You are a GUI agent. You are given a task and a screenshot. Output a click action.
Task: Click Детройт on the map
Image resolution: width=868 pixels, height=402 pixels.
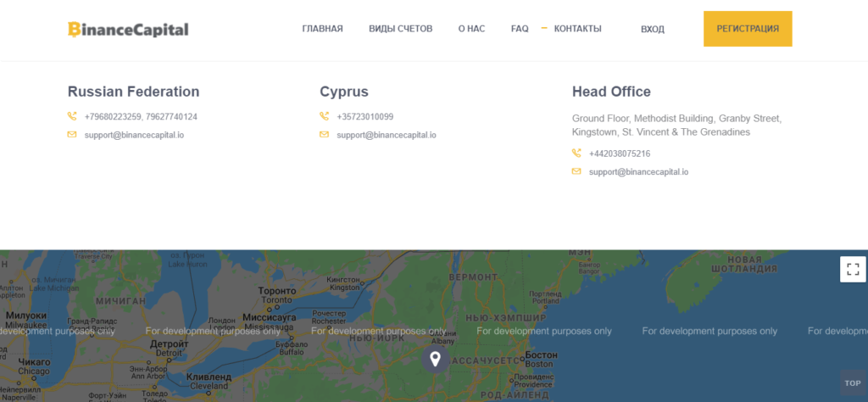[x=169, y=343]
